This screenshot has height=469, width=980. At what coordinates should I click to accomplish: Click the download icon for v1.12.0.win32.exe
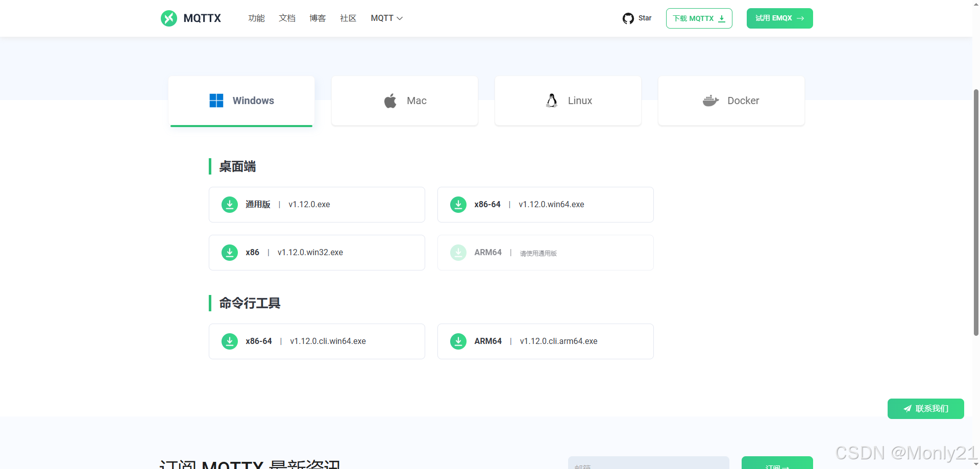pos(229,252)
